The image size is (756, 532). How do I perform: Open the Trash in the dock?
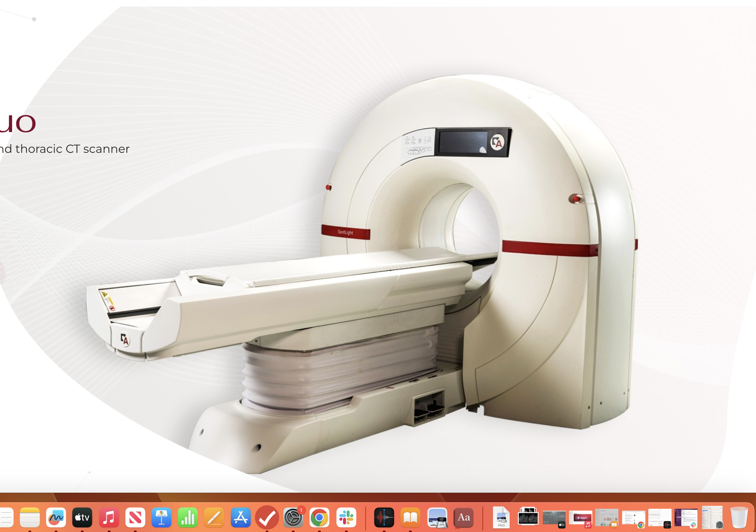click(739, 517)
